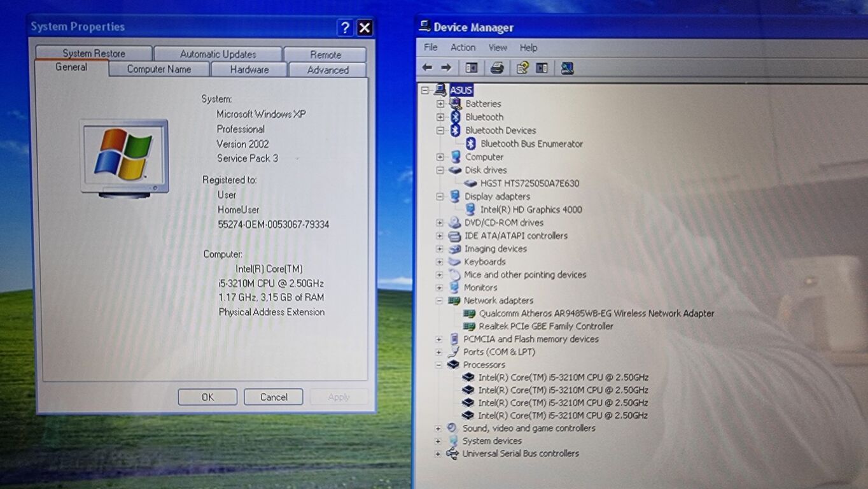Open the View menu in Device Manager

tap(498, 48)
